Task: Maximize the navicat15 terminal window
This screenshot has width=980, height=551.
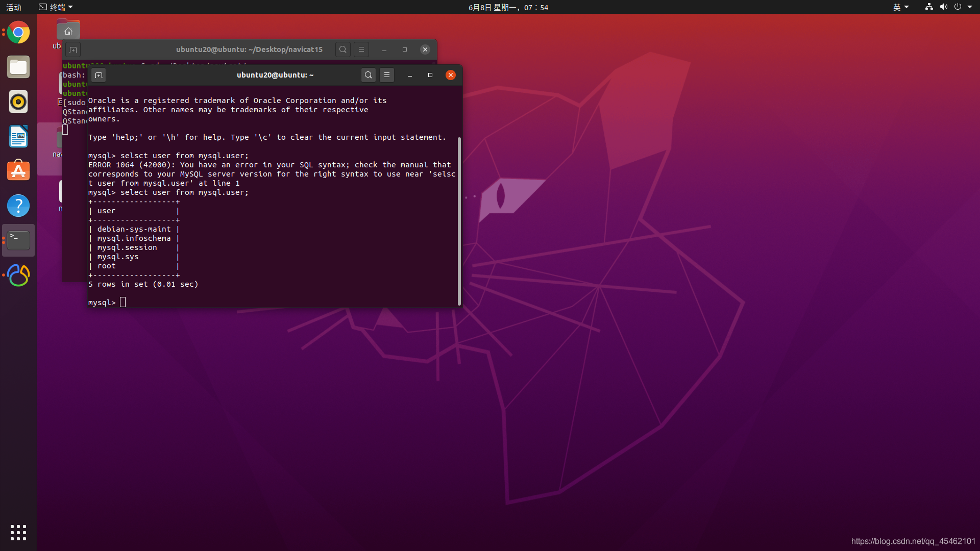Action: [x=405, y=49]
